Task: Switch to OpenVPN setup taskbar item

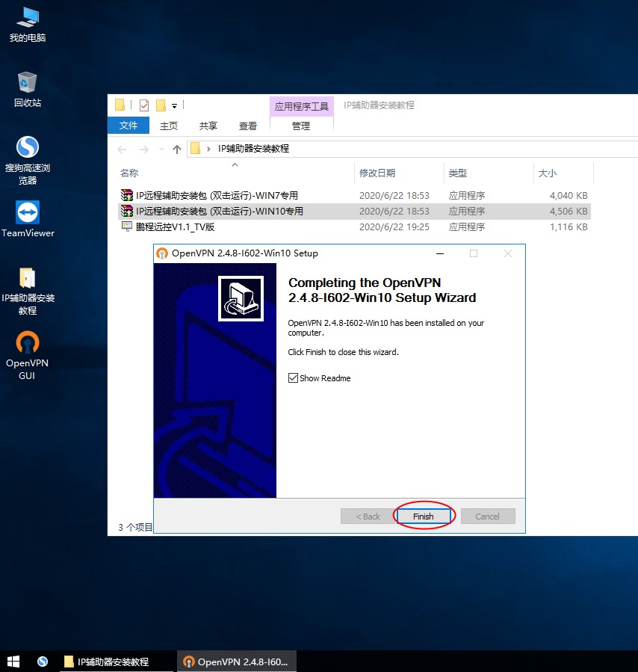Action: (236, 662)
